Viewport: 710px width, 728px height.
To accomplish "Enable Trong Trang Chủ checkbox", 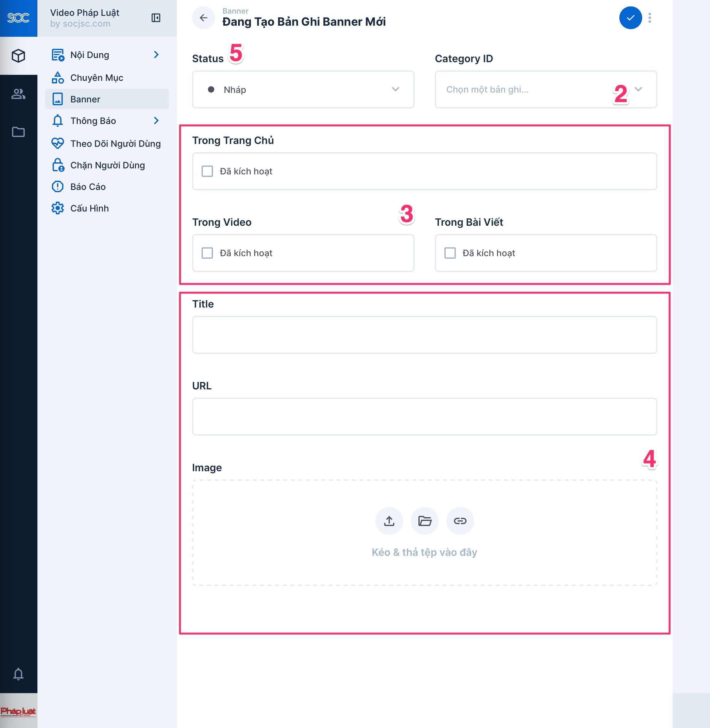I will pyautogui.click(x=207, y=171).
